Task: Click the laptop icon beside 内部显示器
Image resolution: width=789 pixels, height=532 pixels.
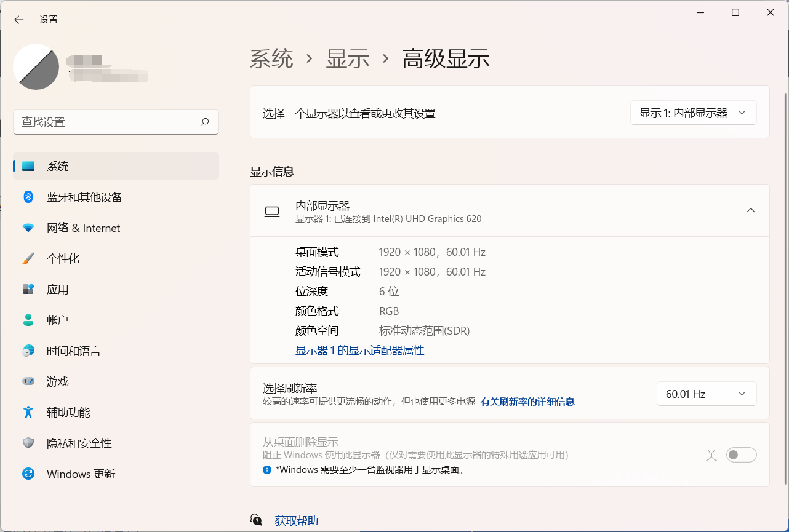Action: click(272, 212)
